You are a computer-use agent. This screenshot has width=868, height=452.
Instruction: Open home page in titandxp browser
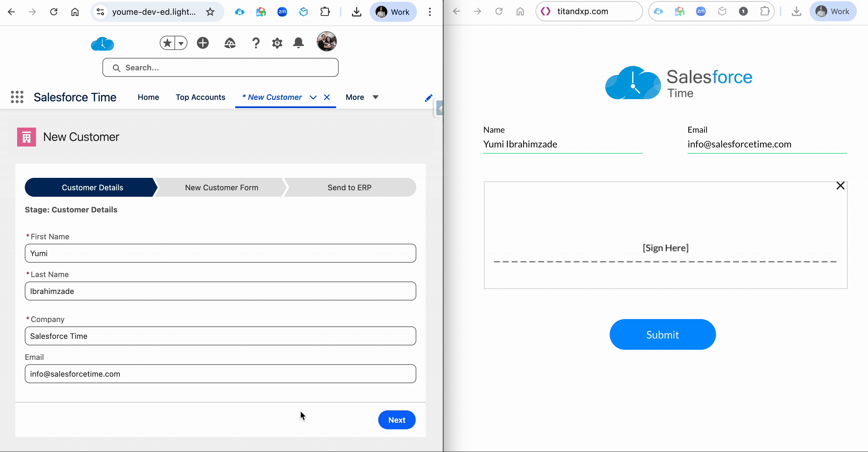click(520, 12)
